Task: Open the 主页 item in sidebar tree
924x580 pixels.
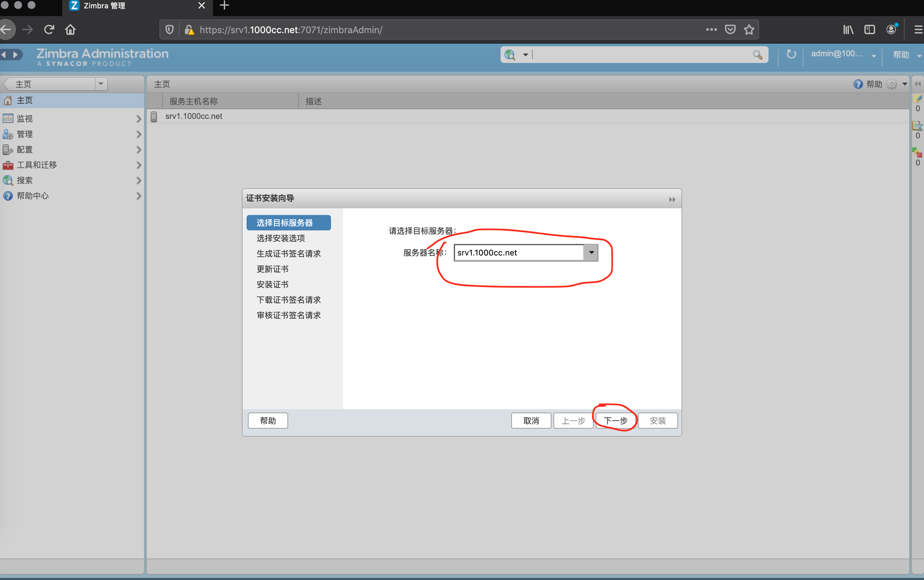Action: pyautogui.click(x=72, y=100)
